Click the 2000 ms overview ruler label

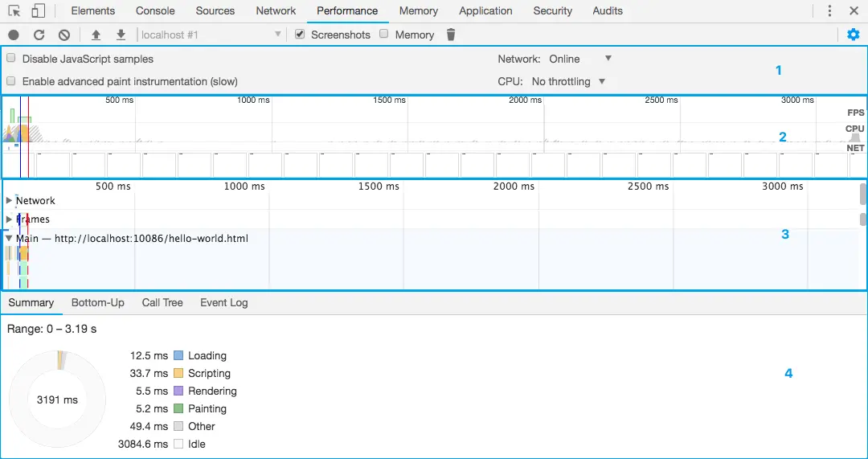tap(526, 100)
